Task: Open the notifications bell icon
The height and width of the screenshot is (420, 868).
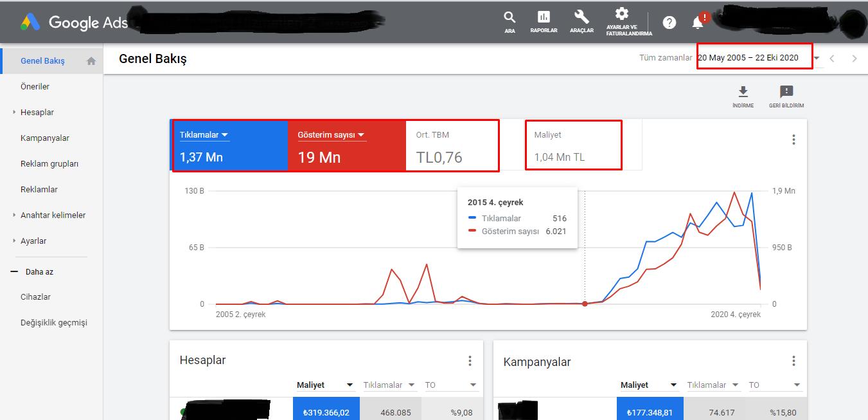Action: coord(698,23)
